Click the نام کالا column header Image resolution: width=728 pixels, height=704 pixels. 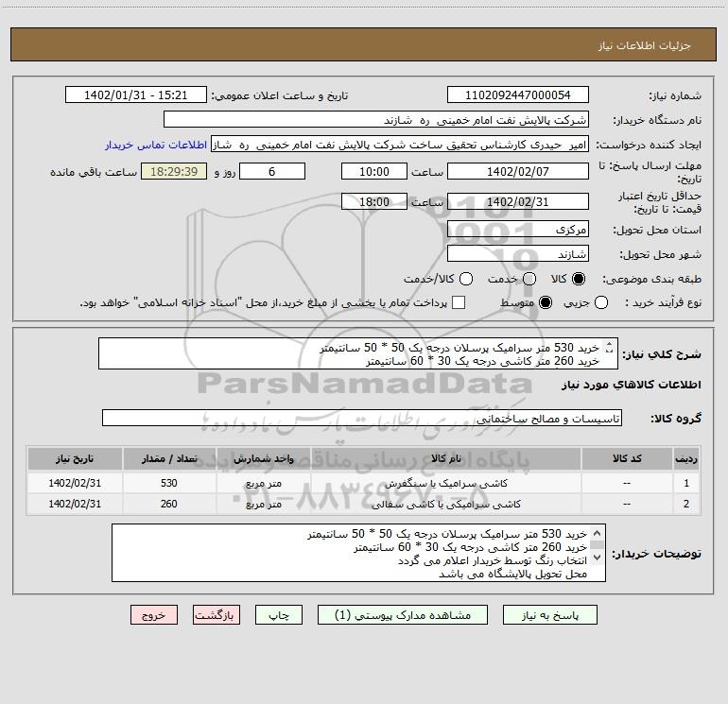445,458
